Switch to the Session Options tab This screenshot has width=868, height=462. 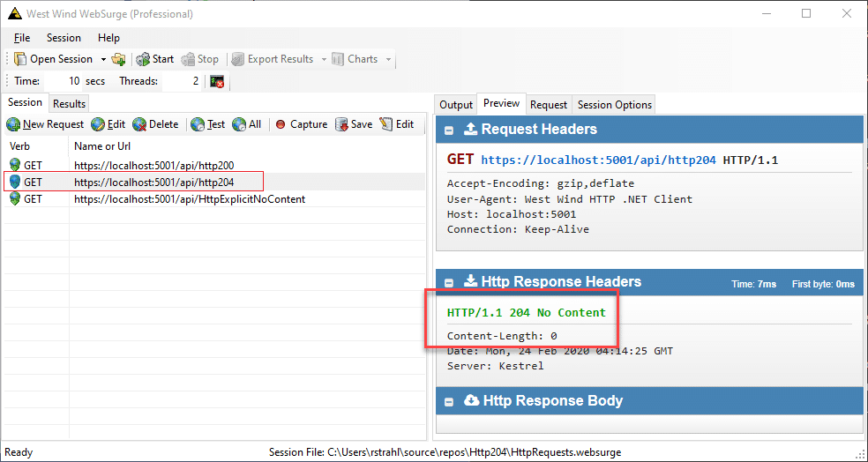(x=615, y=105)
